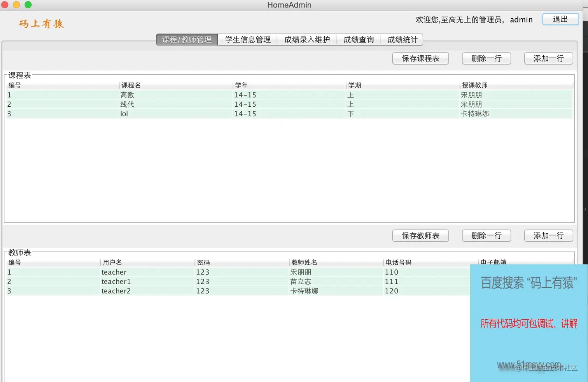Viewport: 588px width, 382px height.
Task: Click the 学期 column header
Action: tap(403, 85)
